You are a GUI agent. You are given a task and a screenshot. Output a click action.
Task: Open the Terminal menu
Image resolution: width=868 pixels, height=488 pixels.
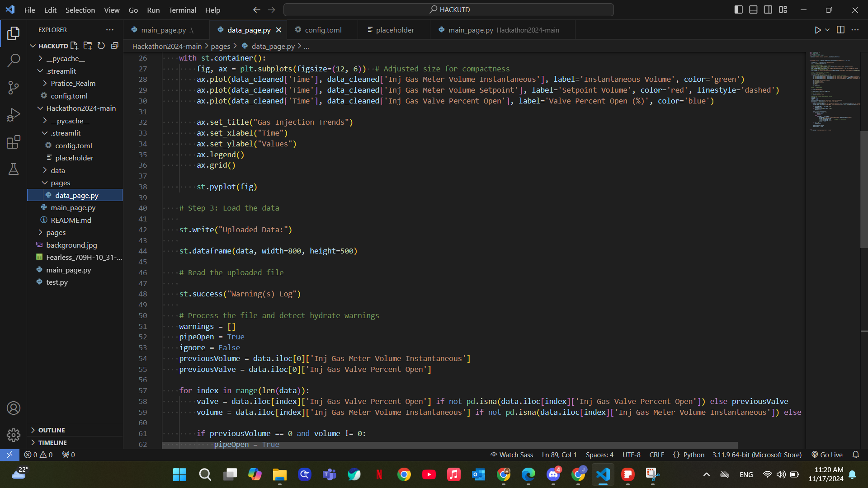click(182, 10)
